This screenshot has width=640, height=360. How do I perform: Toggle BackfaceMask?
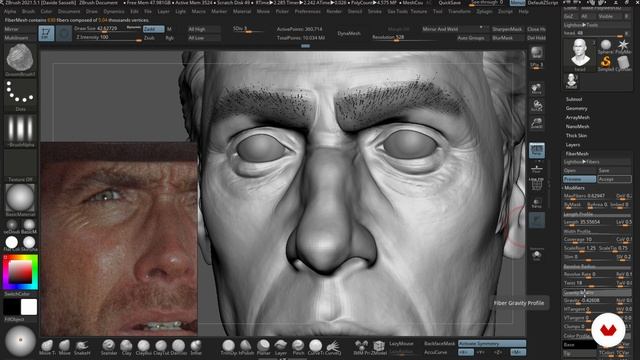[439, 344]
